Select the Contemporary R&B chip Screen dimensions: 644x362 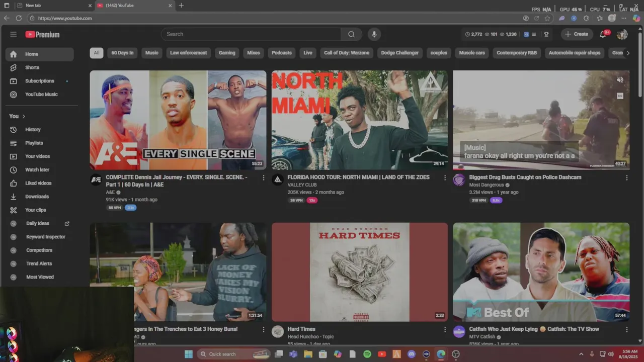click(x=517, y=53)
